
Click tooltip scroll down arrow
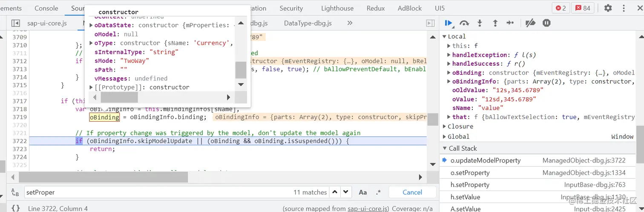pos(241,85)
